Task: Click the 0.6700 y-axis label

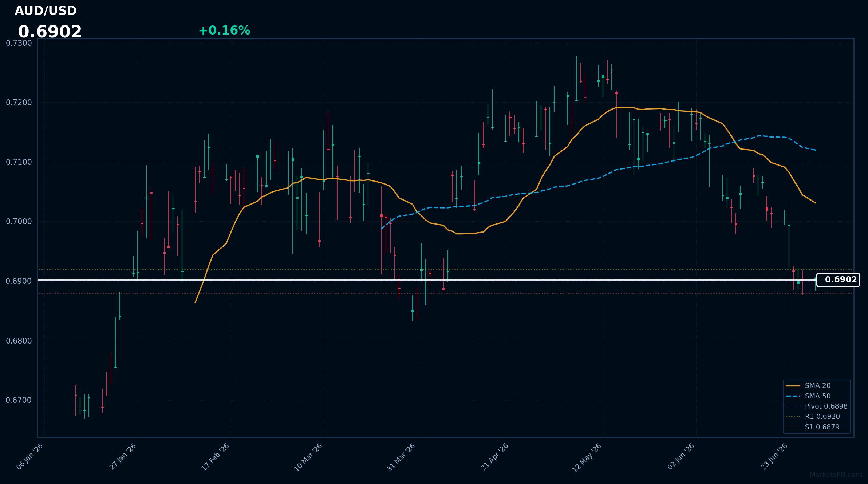Action: 19,400
